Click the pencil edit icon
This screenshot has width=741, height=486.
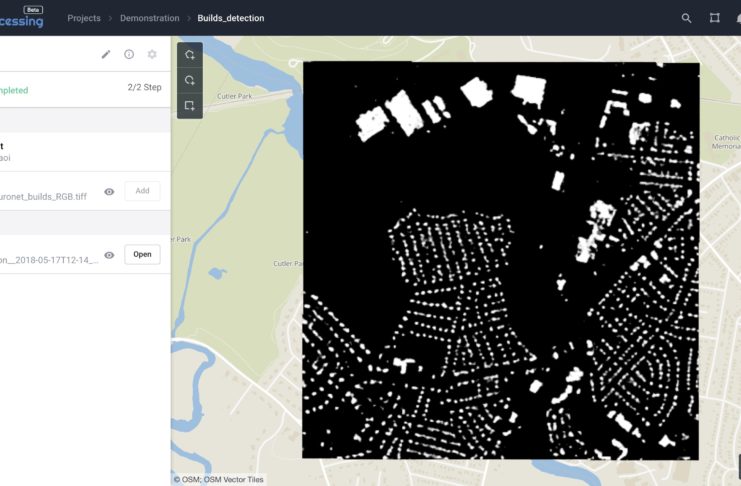click(106, 54)
